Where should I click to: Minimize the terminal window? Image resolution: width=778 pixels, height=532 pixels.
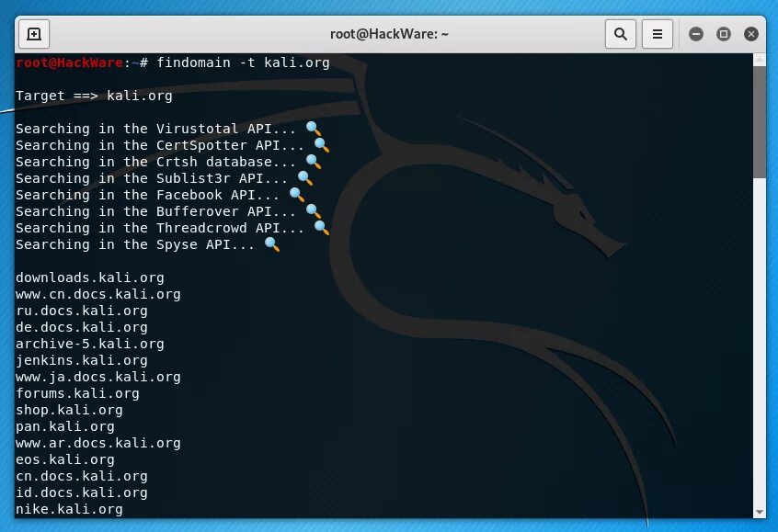coord(695,34)
